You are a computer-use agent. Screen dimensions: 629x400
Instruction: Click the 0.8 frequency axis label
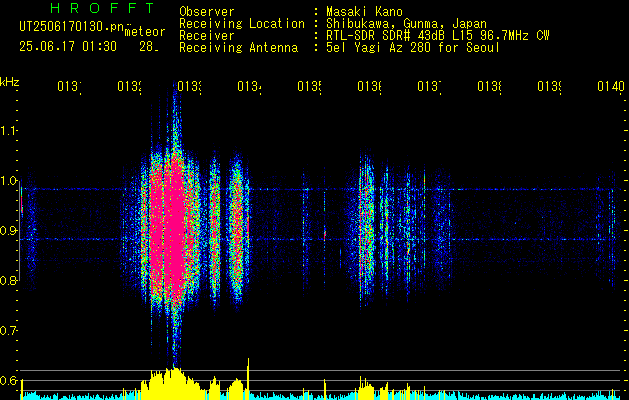click(8, 280)
